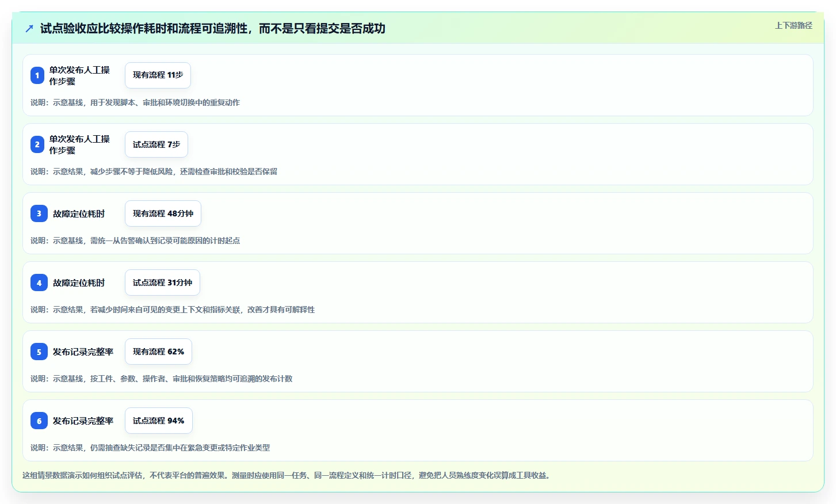This screenshot has width=836, height=504.
Task: Click the number 4 badge
Action: click(x=39, y=282)
